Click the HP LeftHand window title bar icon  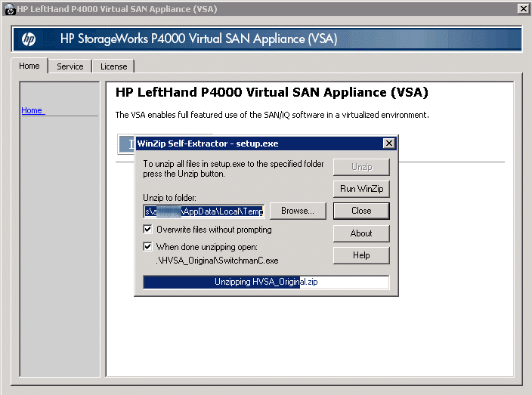click(10, 9)
